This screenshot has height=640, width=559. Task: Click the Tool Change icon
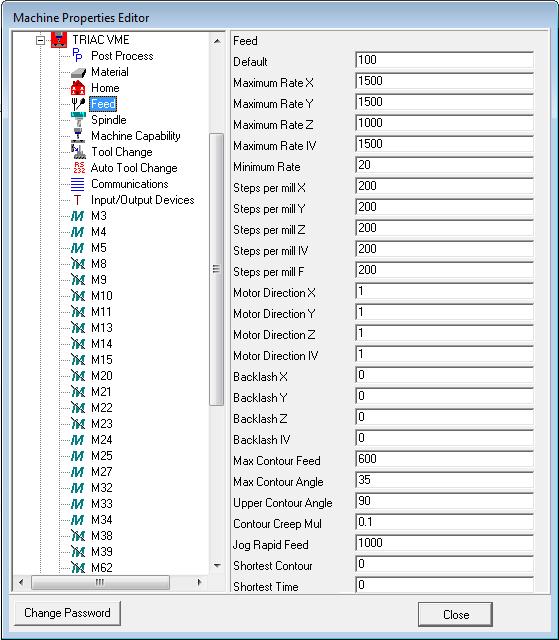point(78,152)
